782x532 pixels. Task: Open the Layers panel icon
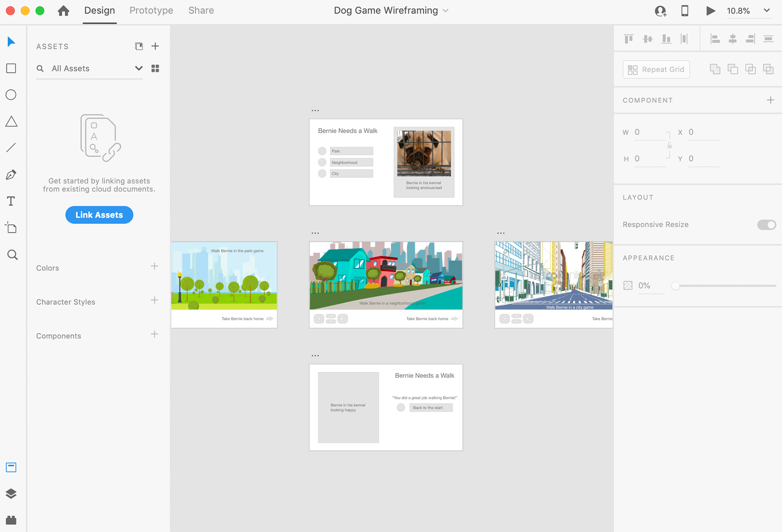11,494
